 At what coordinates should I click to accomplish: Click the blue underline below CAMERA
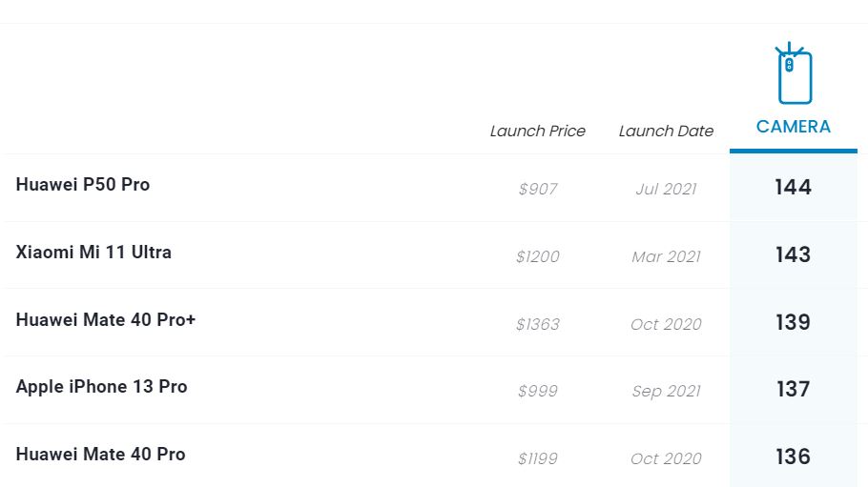pos(794,151)
